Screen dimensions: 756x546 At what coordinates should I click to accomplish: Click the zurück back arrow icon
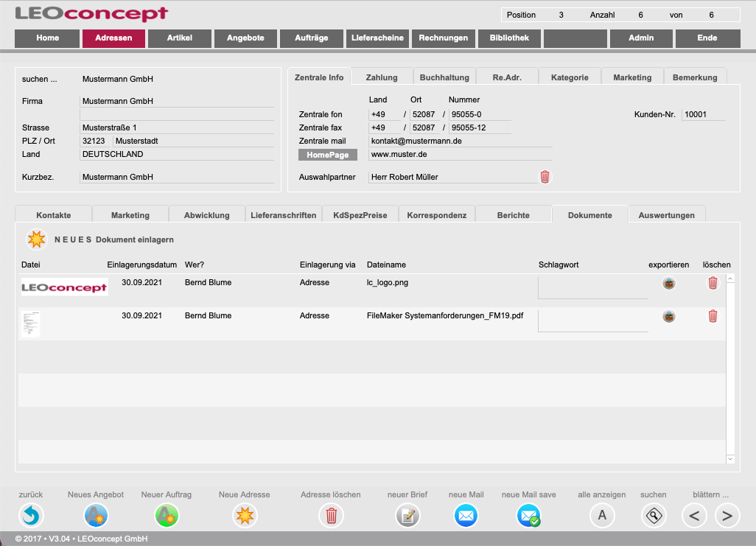coord(31,516)
